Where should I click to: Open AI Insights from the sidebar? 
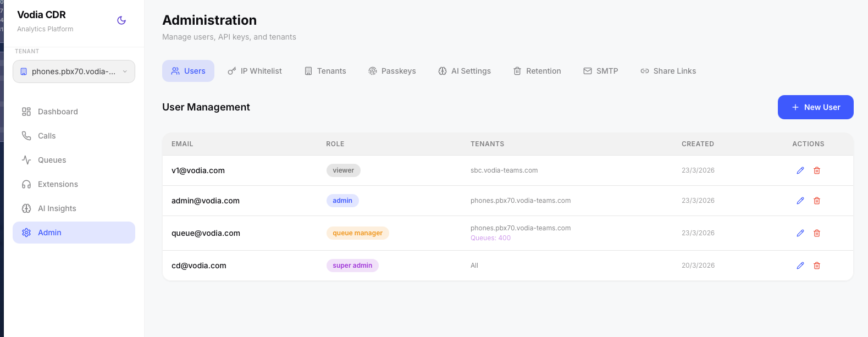57,208
